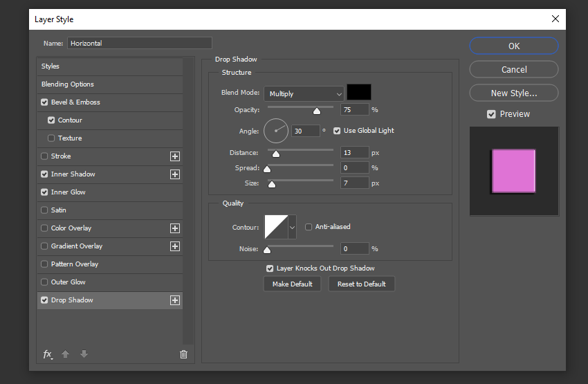The image size is (588, 384).
Task: Click the Spread slider handle
Action: [267, 169]
